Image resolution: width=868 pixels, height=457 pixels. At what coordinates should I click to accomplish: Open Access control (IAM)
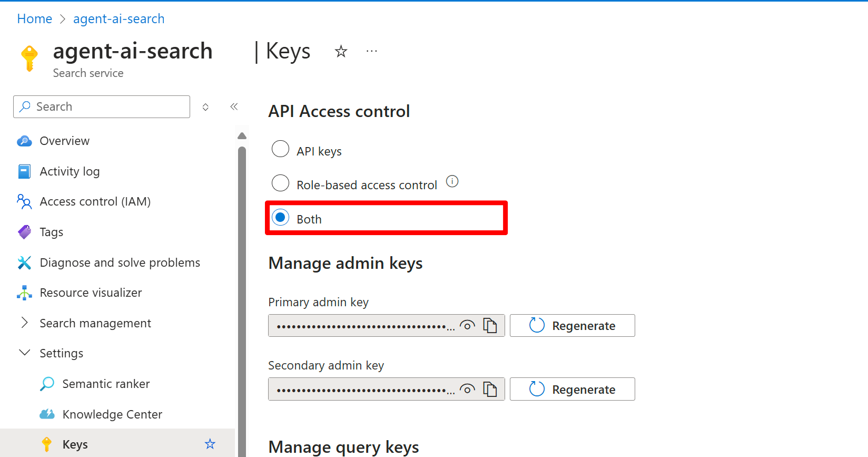(95, 201)
